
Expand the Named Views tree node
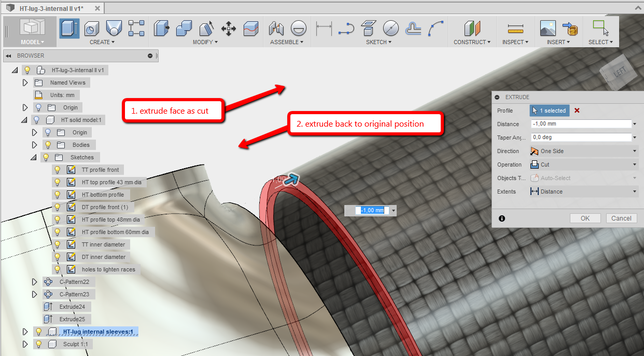pyautogui.click(x=25, y=82)
